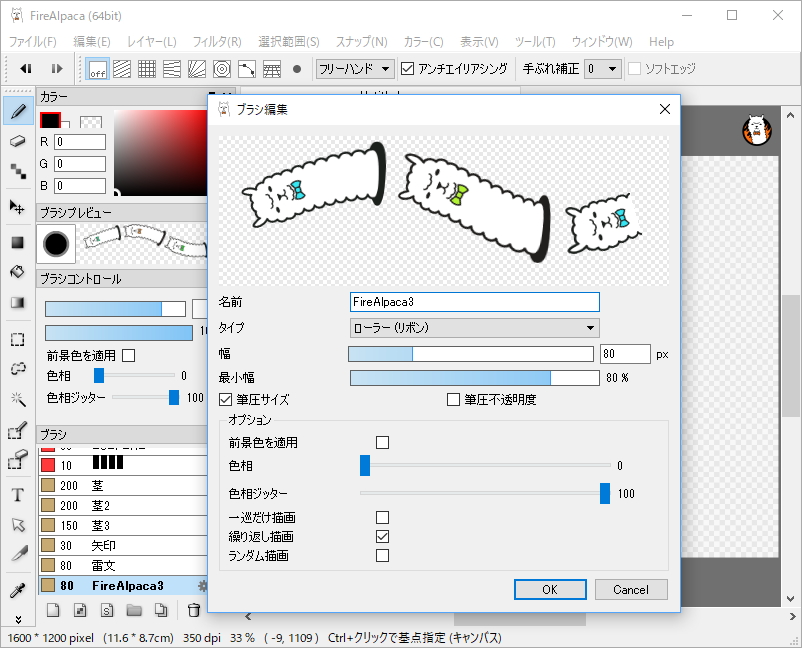Cancel the brush edit dialog
Image resolution: width=802 pixels, height=648 pixels.
pos(631,590)
